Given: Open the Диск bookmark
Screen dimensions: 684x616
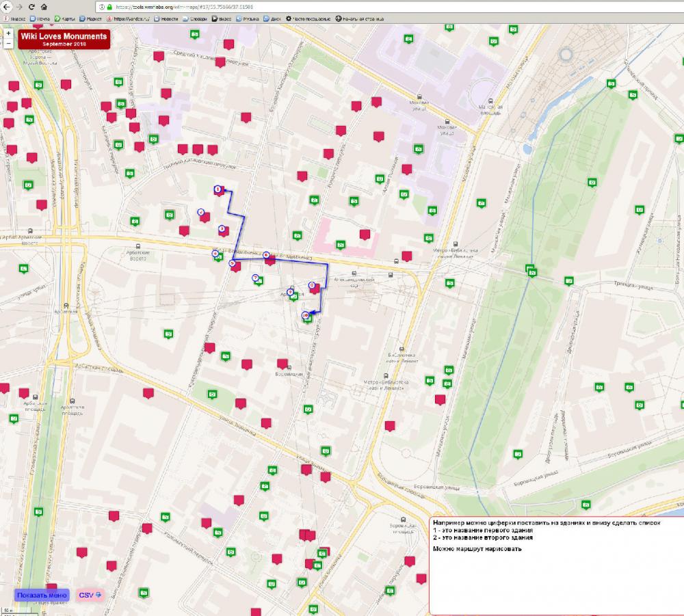Looking at the screenshot, I should [x=272, y=18].
